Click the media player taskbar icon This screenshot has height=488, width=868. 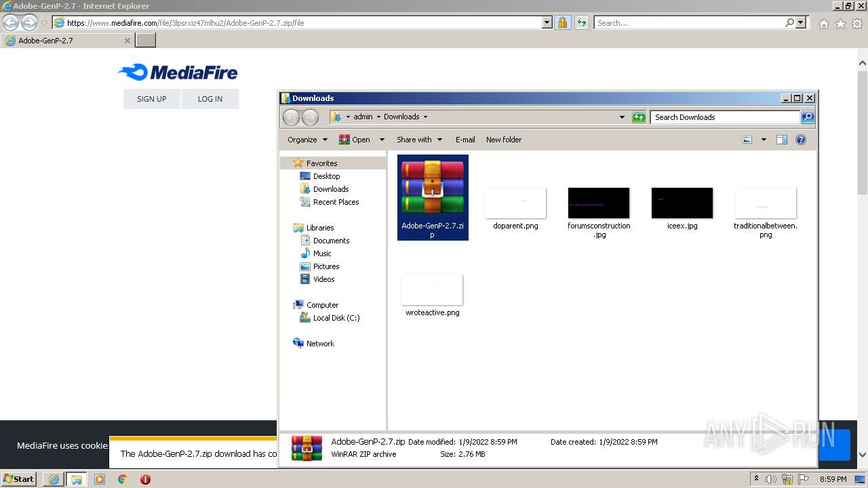(x=100, y=479)
